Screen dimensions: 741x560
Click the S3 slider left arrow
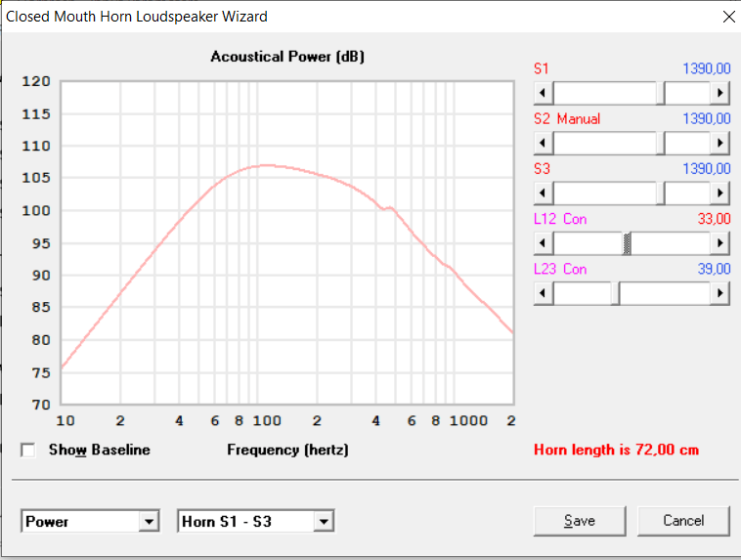[x=544, y=193]
